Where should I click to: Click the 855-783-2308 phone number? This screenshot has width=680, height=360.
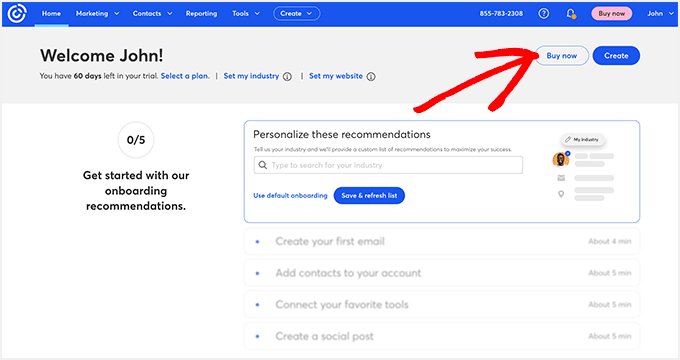click(501, 13)
